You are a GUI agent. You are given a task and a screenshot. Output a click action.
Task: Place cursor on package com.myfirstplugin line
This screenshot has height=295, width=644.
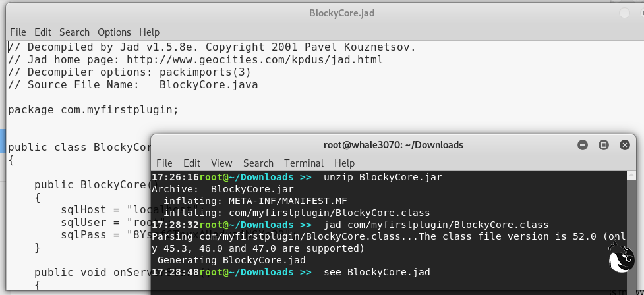point(93,110)
